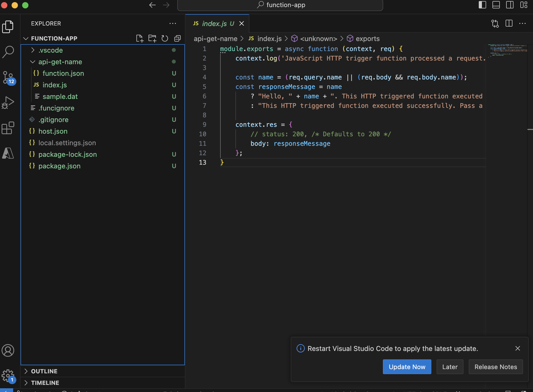Viewport: 533px width, 392px height.
Task: Open Explorer views and more actions menu
Action: pos(173,23)
